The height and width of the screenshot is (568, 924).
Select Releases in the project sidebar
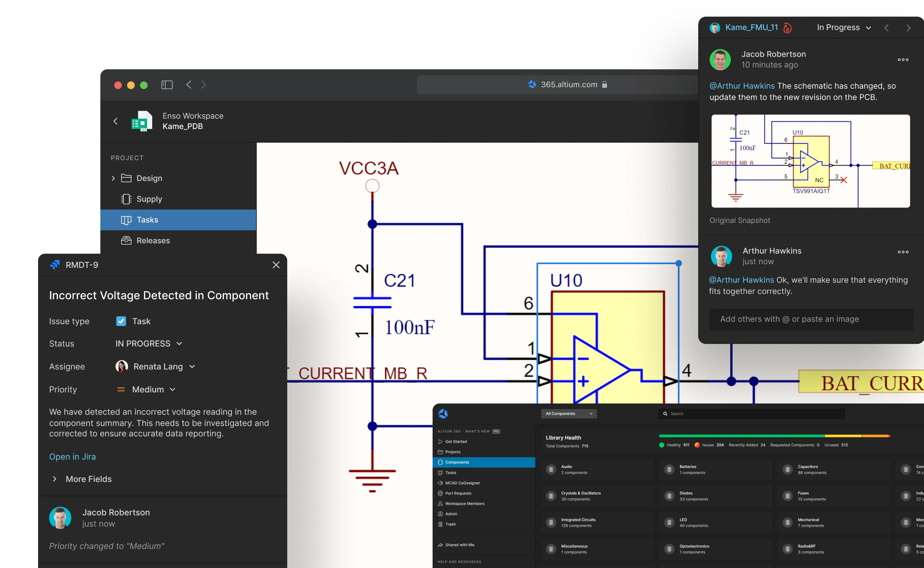(x=153, y=241)
